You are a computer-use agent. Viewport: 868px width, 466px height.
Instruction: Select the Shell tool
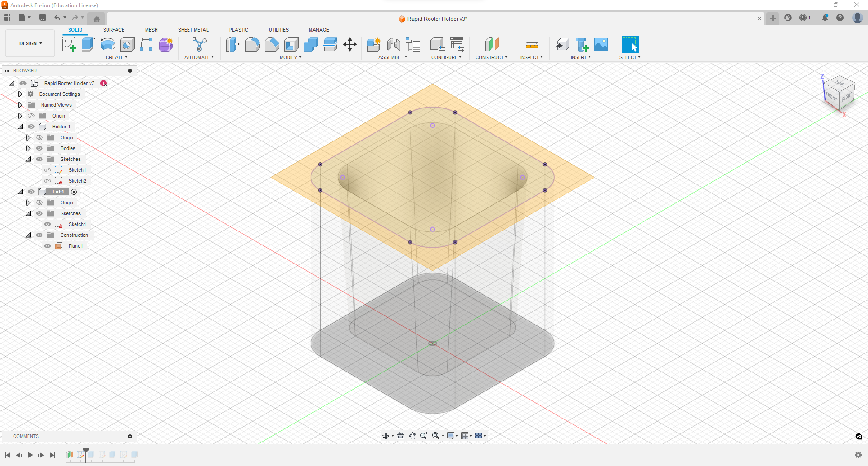292,44
